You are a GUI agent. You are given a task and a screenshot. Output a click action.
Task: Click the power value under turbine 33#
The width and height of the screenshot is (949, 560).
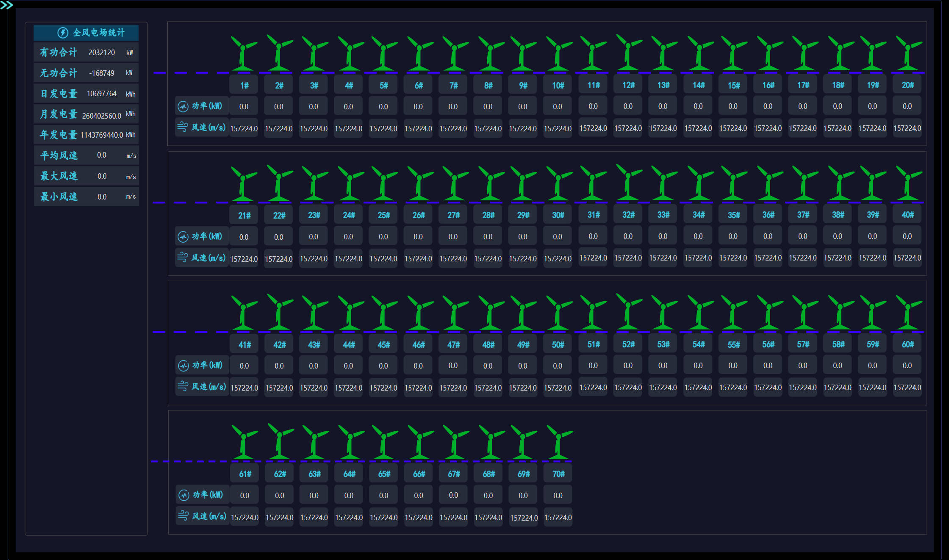click(663, 236)
